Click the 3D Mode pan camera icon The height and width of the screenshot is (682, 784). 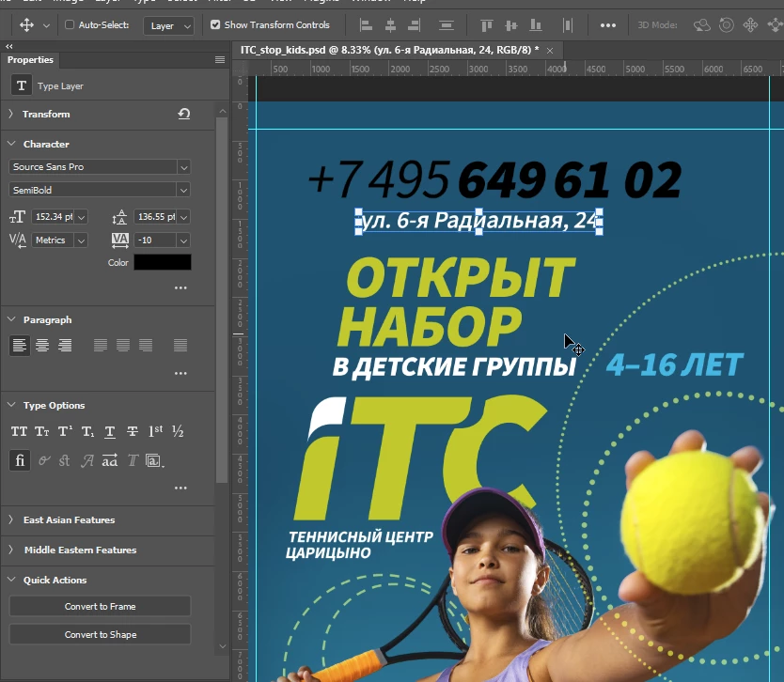[750, 25]
